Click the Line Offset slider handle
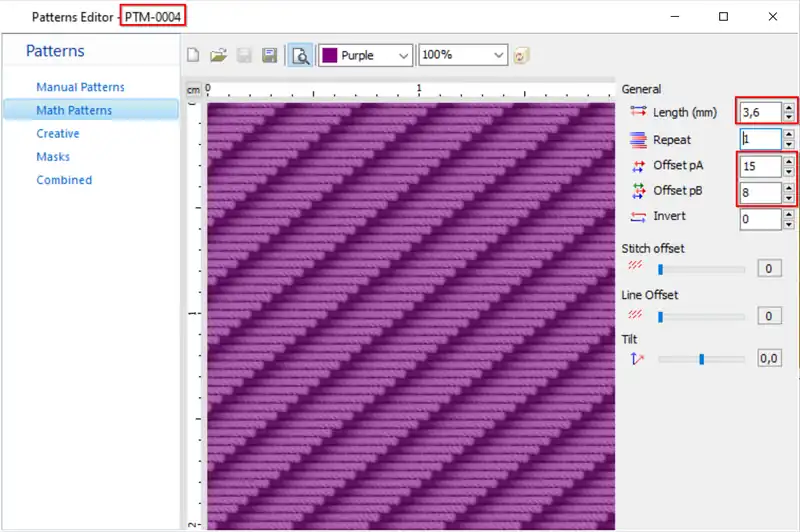Image resolution: width=800 pixels, height=532 pixels. click(x=660, y=317)
